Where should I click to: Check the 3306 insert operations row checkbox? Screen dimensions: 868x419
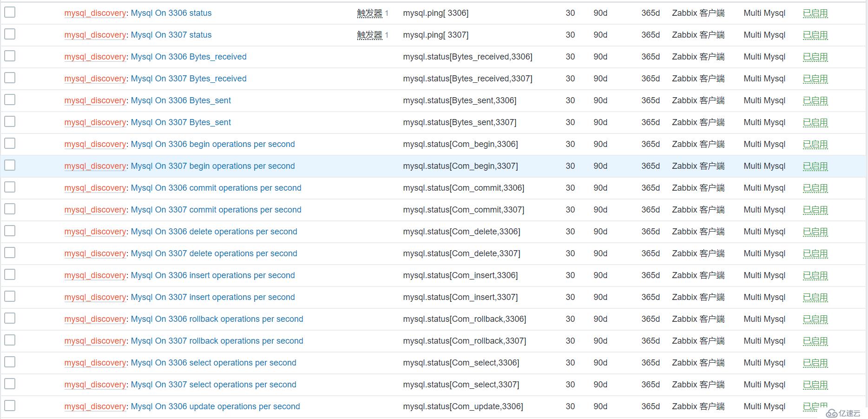[10, 274]
